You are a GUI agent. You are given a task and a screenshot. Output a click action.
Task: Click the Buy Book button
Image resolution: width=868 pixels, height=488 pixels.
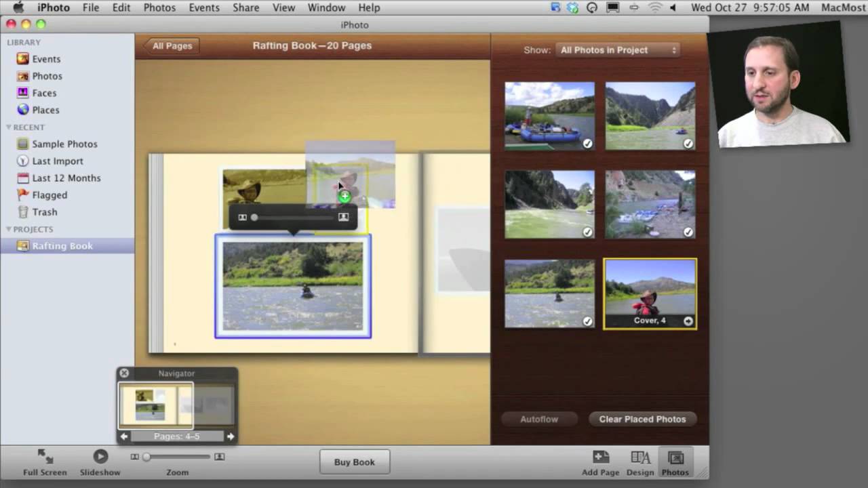(x=354, y=462)
